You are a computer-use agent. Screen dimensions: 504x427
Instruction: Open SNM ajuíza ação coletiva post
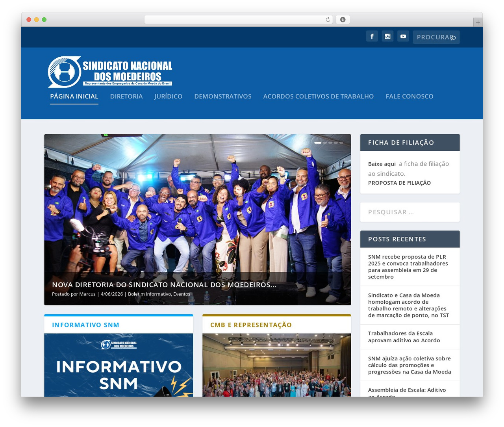pyautogui.click(x=409, y=365)
